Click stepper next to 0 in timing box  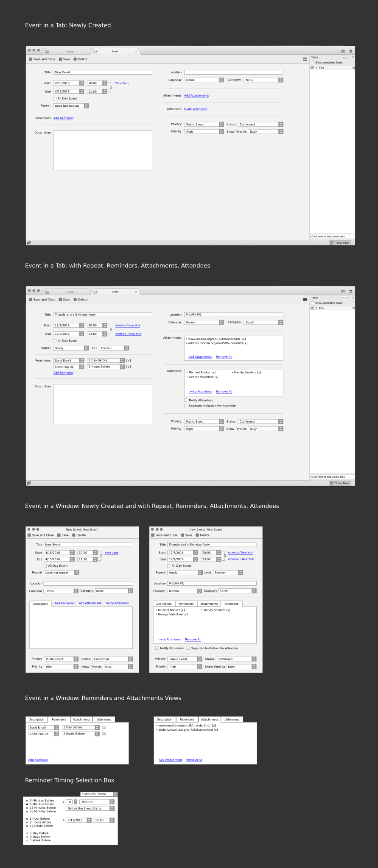coord(76,802)
